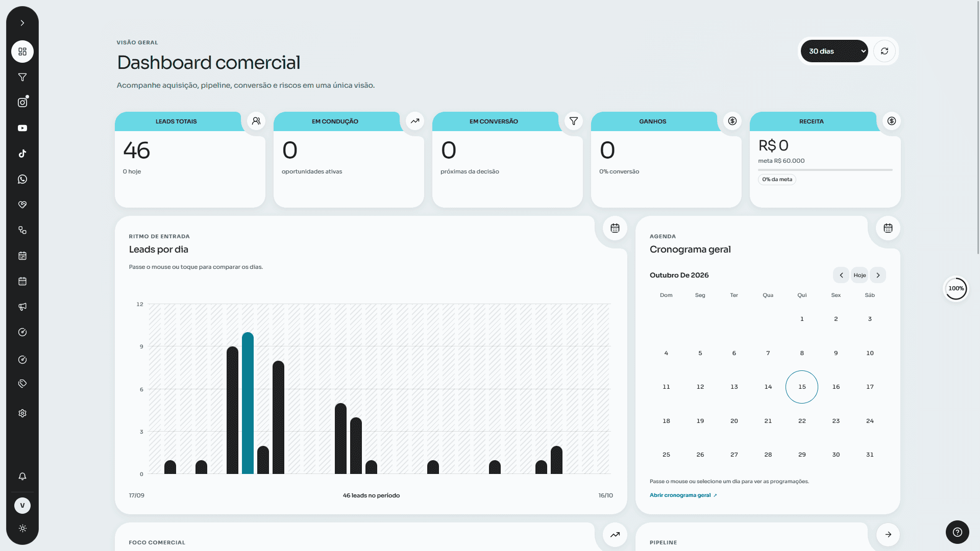This screenshot has height=551, width=980.
Task: Click the funnel icon on Em Conversão card
Action: click(x=574, y=121)
